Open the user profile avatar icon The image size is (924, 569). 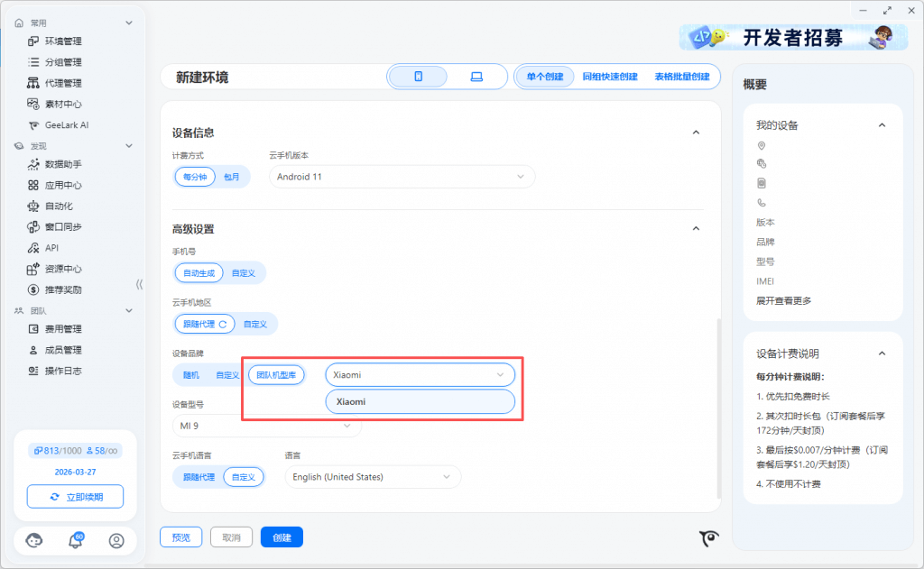coord(116,541)
